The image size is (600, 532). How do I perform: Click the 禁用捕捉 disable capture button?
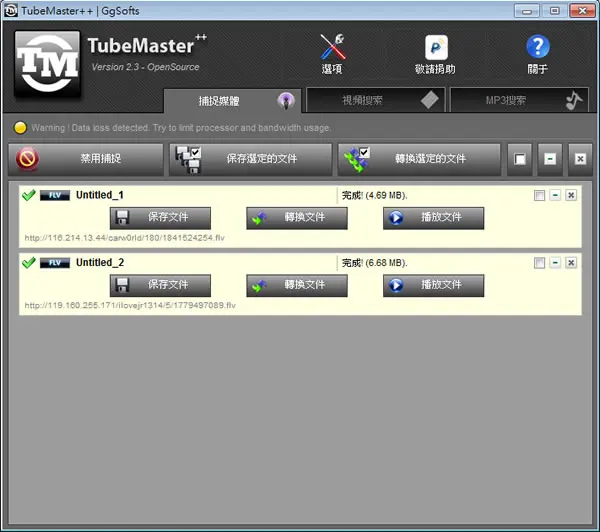[x=86, y=159]
